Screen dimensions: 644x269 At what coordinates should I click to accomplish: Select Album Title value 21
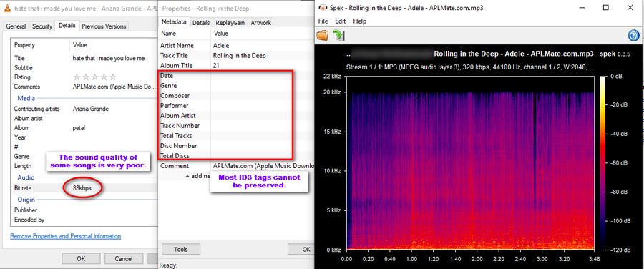(217, 66)
